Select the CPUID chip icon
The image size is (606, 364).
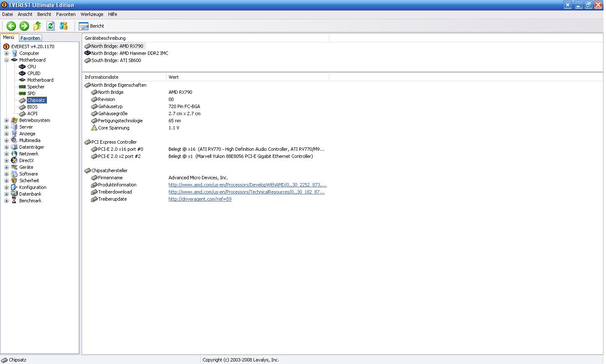[x=22, y=73]
